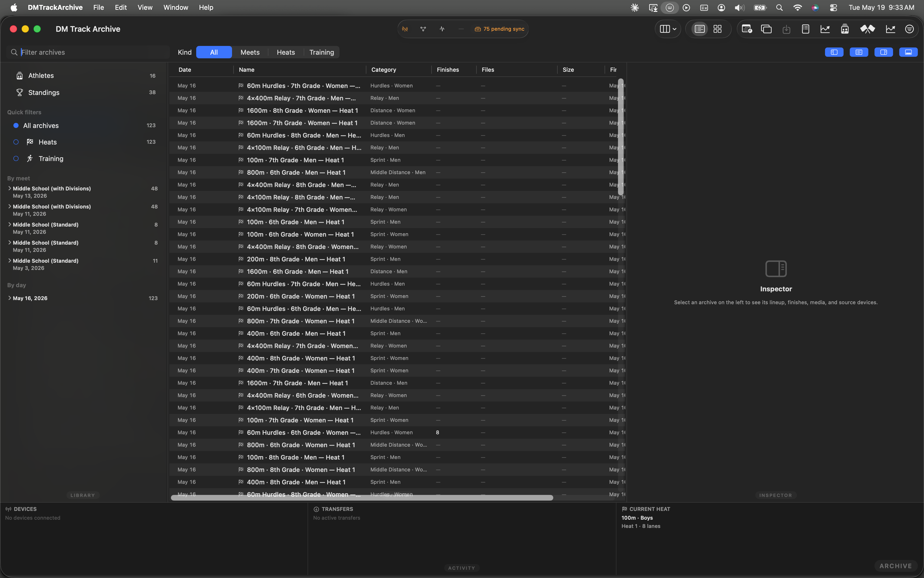Click the Current Heat flag icon
Screen dimensions: 924x578
pyautogui.click(x=624, y=509)
